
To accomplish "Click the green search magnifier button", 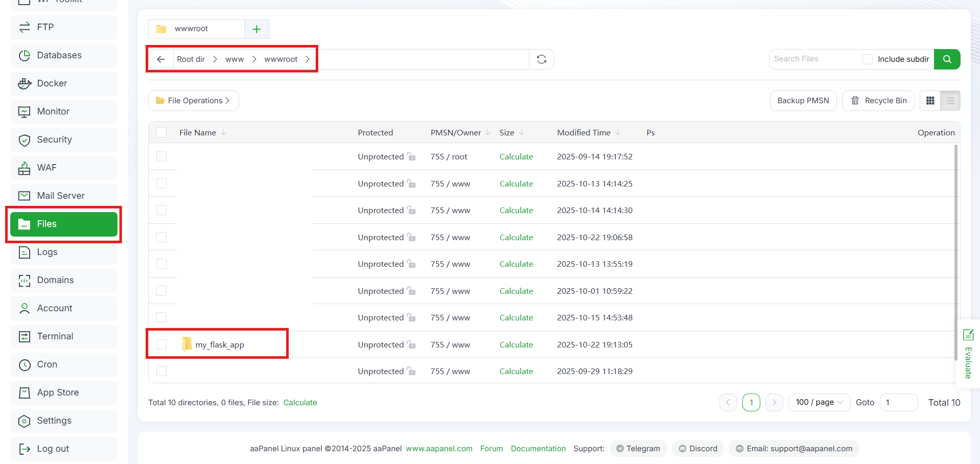I will tap(947, 59).
